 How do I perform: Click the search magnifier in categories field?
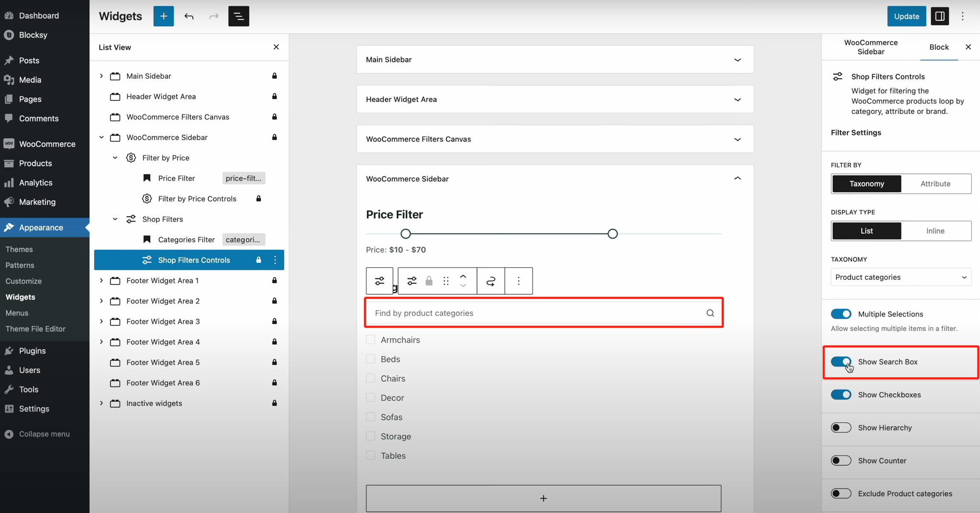[x=710, y=313]
